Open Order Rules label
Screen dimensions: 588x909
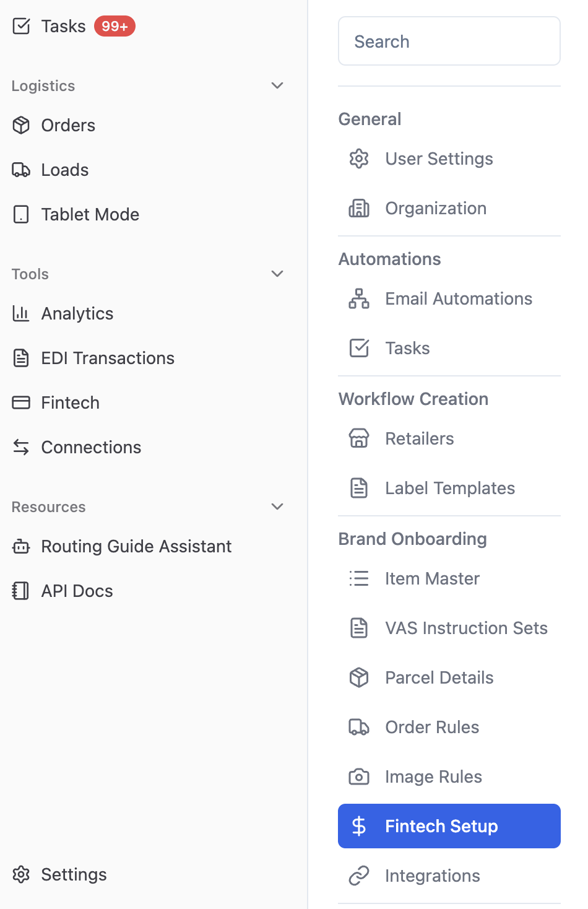tap(432, 727)
